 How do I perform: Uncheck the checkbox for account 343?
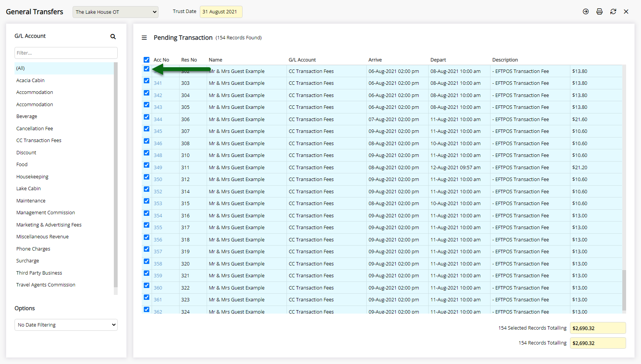pos(146,105)
